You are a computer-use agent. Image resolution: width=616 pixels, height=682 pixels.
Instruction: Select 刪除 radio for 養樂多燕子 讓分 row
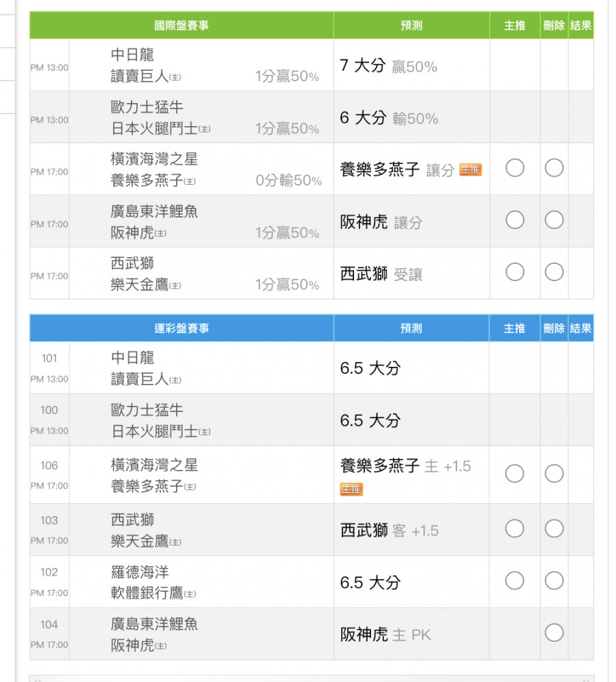(x=554, y=168)
